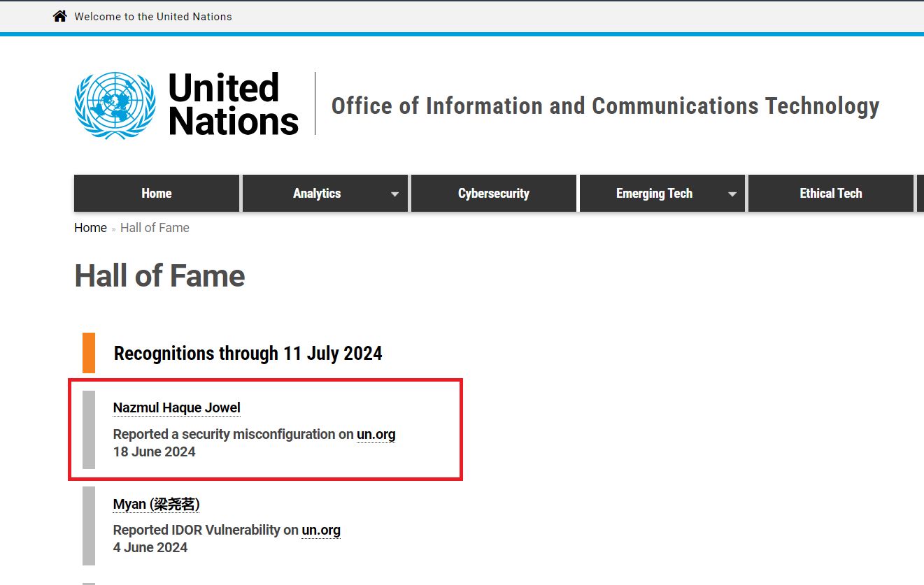
Task: Open the Emerging Tech menu label
Action: click(653, 193)
